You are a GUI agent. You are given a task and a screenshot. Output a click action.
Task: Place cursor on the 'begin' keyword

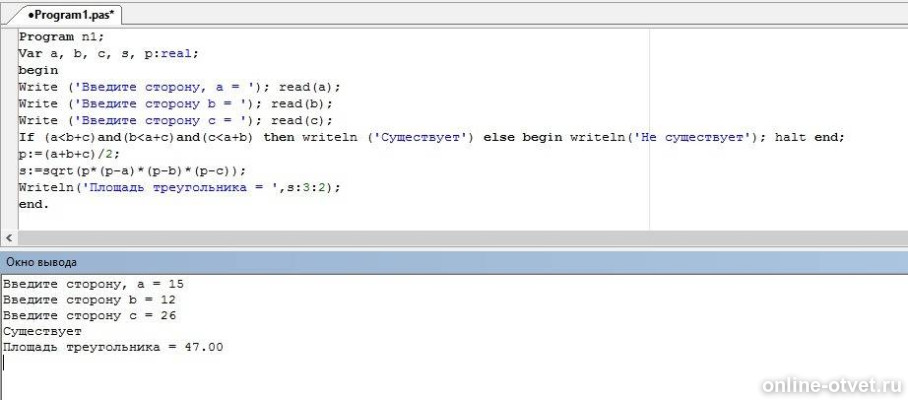[x=38, y=70]
